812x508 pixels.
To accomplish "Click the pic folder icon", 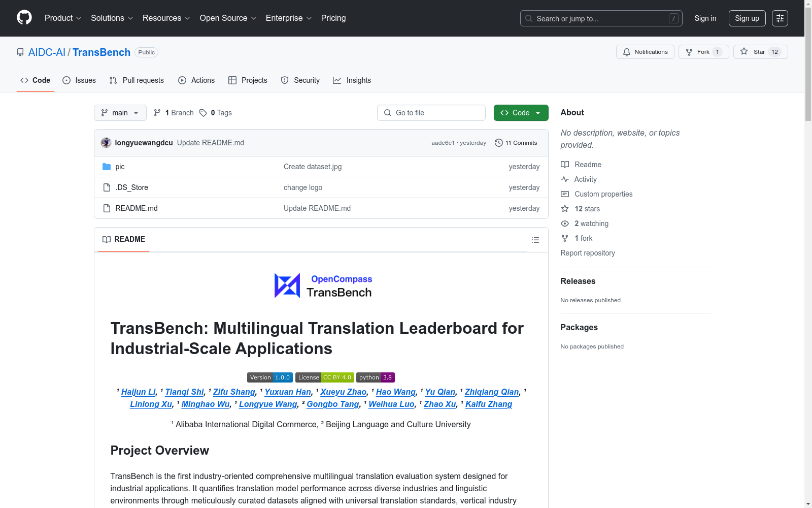I will point(107,167).
